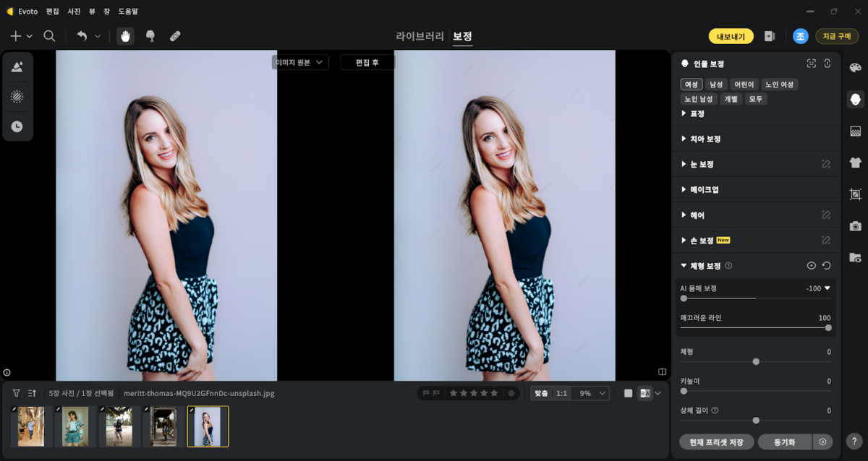This screenshot has width=868, height=461.
Task: Select the hand pan tool
Action: tap(126, 36)
